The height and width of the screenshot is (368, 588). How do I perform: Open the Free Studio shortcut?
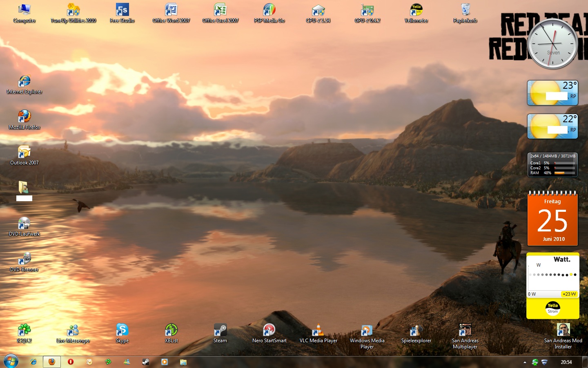pyautogui.click(x=122, y=13)
